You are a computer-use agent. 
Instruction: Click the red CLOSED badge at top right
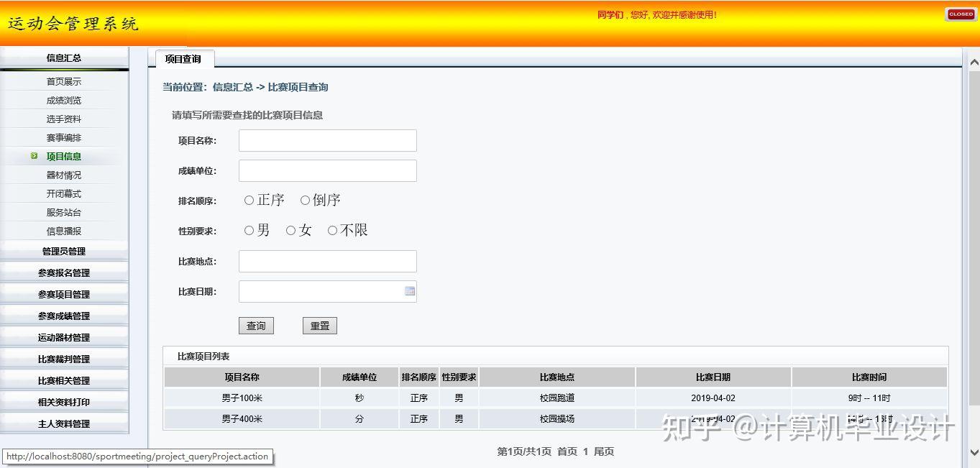961,13
